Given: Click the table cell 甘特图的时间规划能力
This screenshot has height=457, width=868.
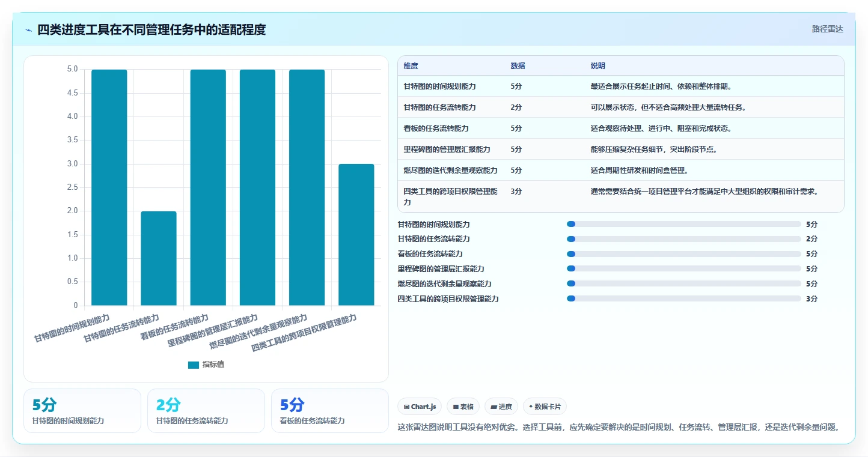Looking at the screenshot, I should coord(440,86).
